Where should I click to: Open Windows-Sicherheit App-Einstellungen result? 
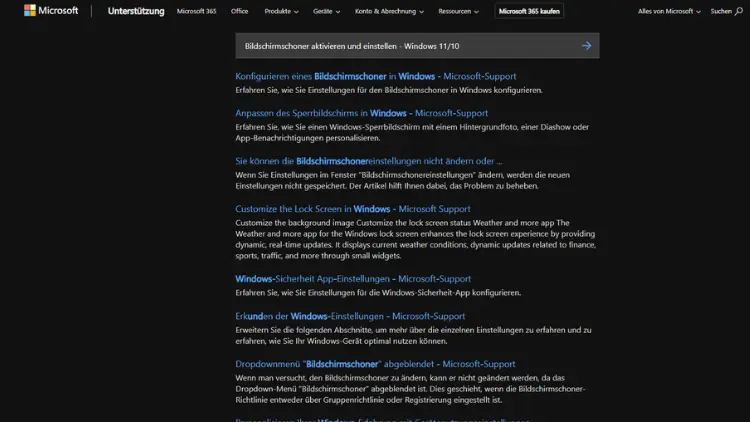click(353, 278)
